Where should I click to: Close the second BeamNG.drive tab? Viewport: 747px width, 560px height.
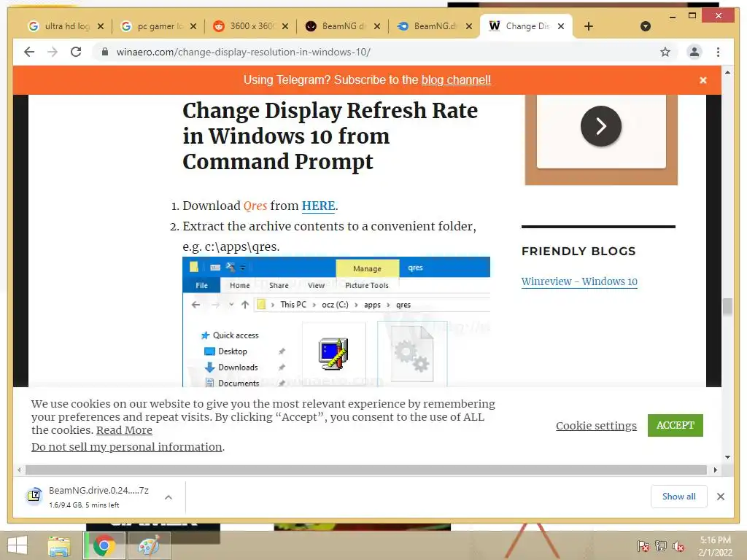pyautogui.click(x=469, y=26)
